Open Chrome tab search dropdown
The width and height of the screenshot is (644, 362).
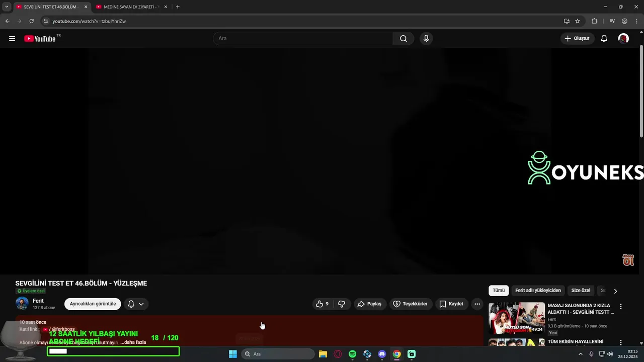7,7
